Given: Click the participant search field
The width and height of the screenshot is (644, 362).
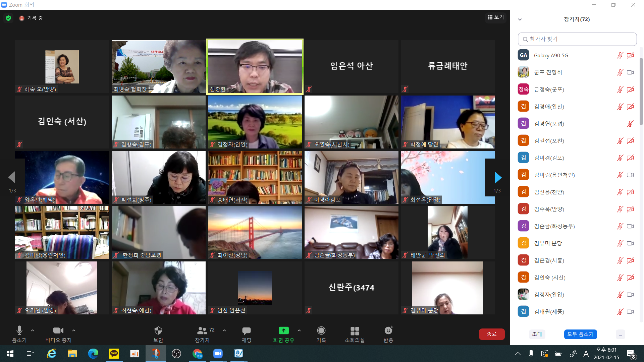Looking at the screenshot, I should 577,39.
